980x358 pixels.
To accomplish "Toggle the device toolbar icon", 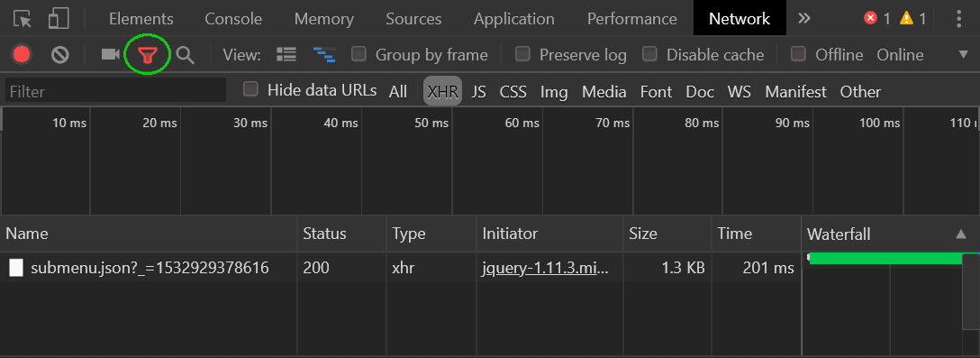I will click(x=59, y=19).
